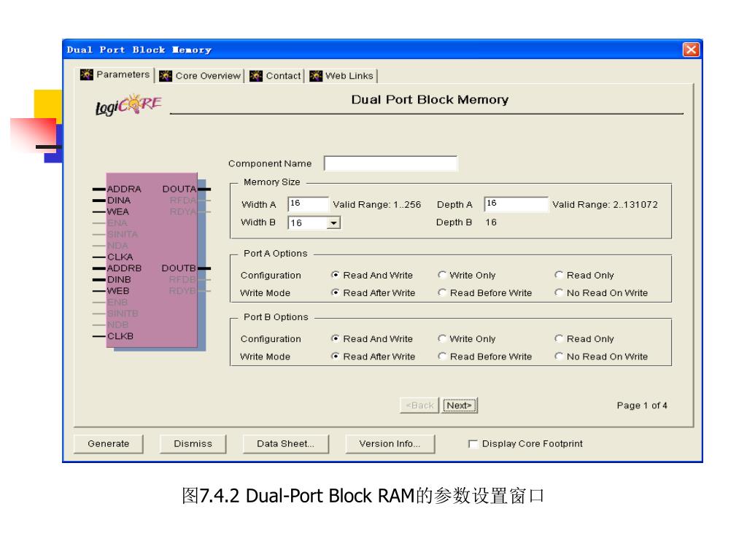
Task: Click the Dual Port Block Memory heading
Action: (430, 99)
